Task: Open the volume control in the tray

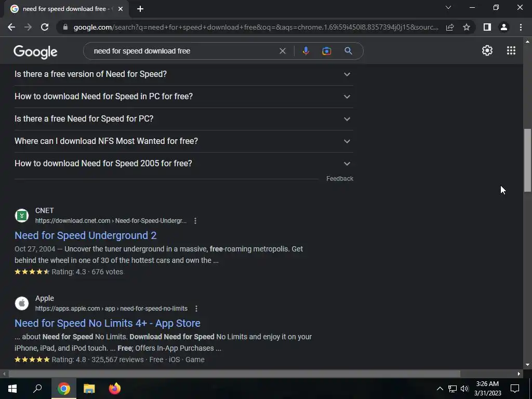Action: [x=464, y=389]
